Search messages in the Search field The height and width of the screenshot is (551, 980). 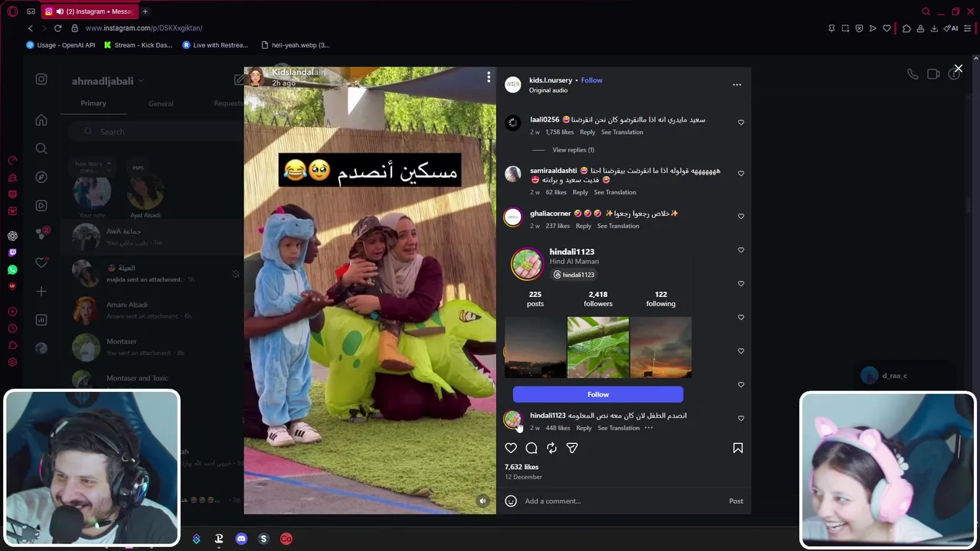[157, 132]
